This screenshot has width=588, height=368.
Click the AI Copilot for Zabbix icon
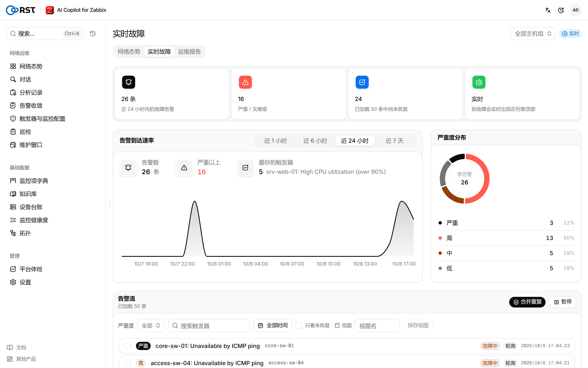pos(50,10)
